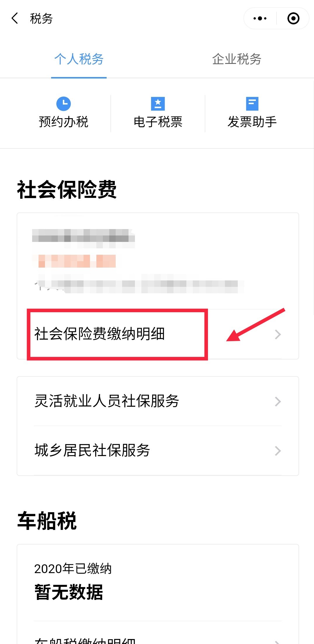Expand chevron beside 社会保险费缴纳明细
This screenshot has width=314, height=644.
click(x=278, y=334)
